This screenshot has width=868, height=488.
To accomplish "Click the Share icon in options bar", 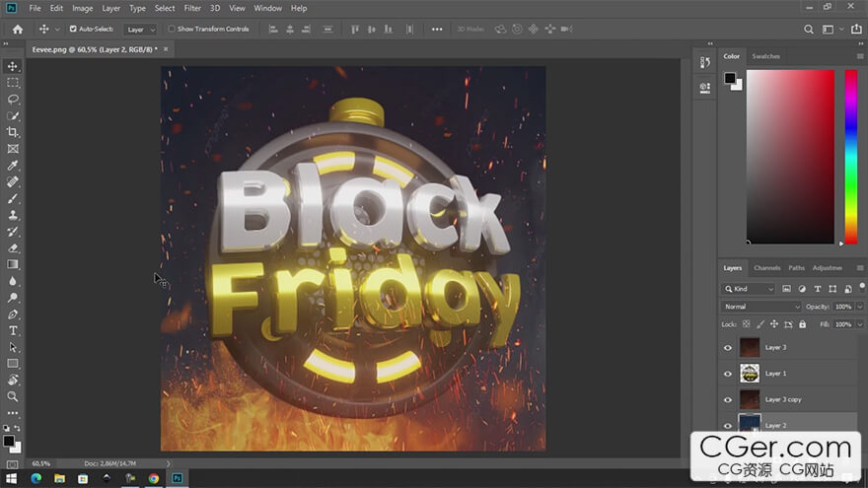I will coord(856,30).
